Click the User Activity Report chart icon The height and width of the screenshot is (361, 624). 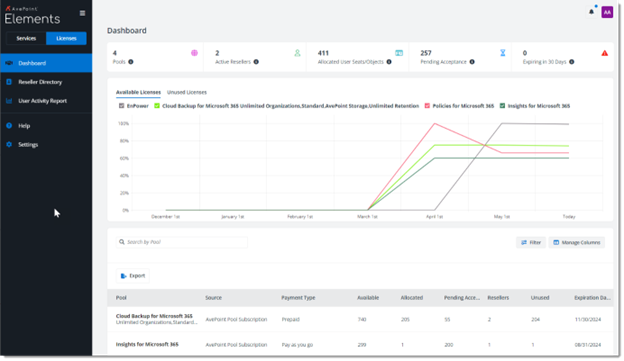pos(9,101)
